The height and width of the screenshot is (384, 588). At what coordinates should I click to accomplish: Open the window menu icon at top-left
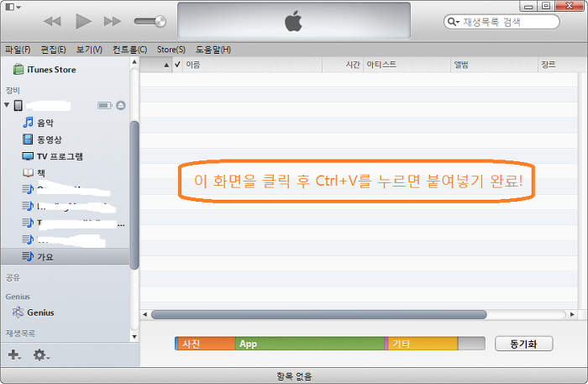(13, 7)
